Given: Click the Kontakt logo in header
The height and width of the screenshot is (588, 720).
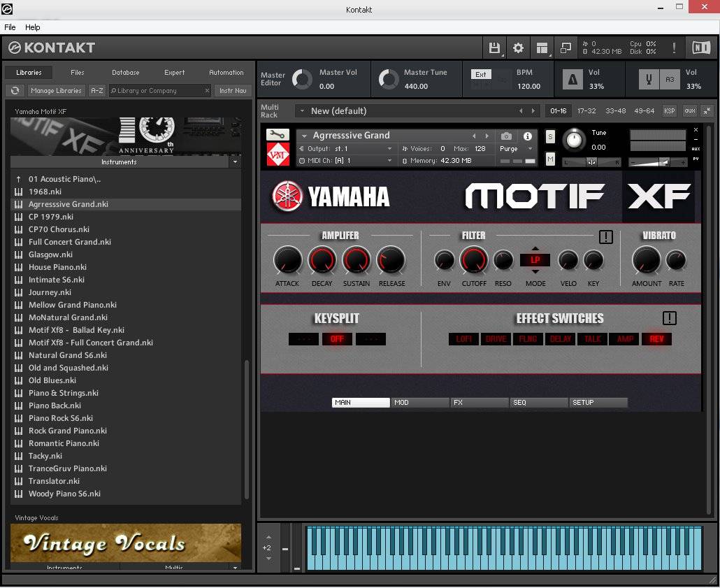Looking at the screenshot, I should 52,48.
